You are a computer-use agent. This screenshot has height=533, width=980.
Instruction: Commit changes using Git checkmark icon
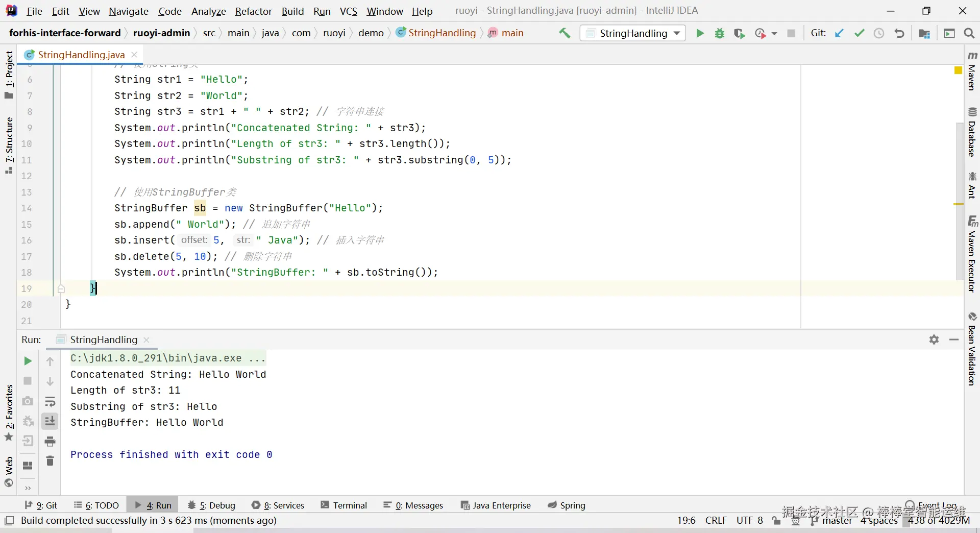(x=859, y=33)
